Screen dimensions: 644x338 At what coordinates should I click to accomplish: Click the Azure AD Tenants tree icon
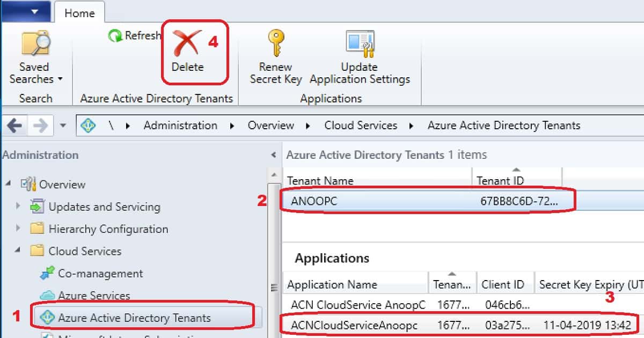click(47, 318)
